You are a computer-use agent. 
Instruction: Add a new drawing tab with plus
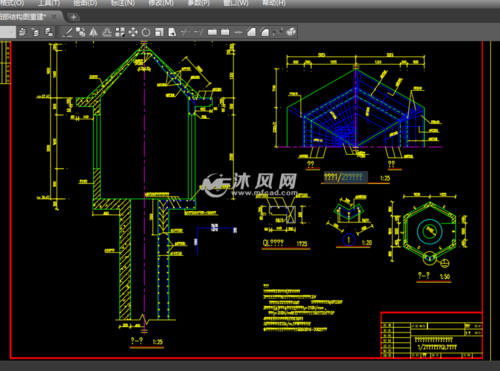(x=73, y=17)
